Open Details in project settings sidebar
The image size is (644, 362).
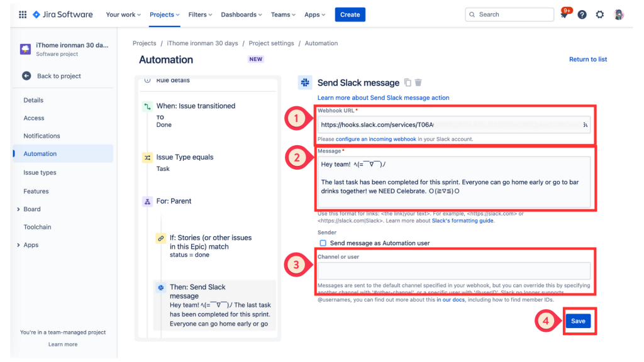pos(33,100)
